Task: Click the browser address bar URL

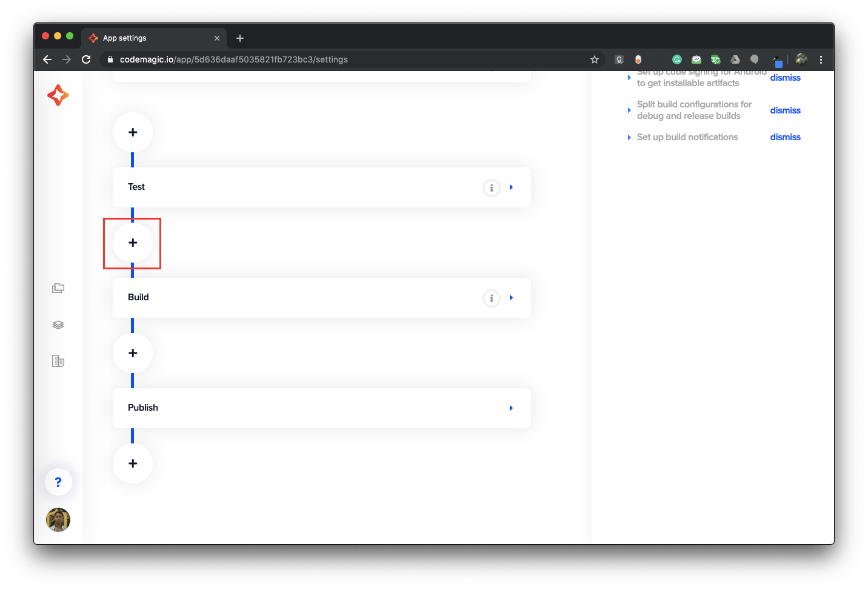Action: click(233, 59)
